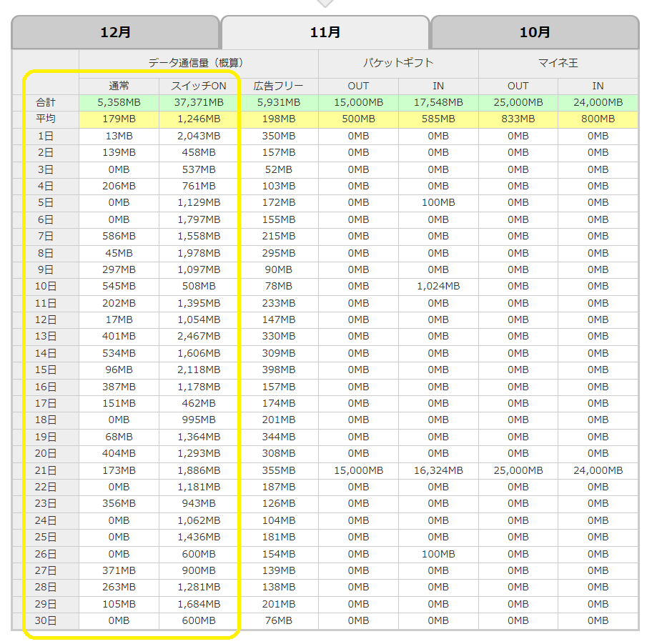Click the average 833MB cell
This screenshot has height=644, width=667.
[x=518, y=119]
